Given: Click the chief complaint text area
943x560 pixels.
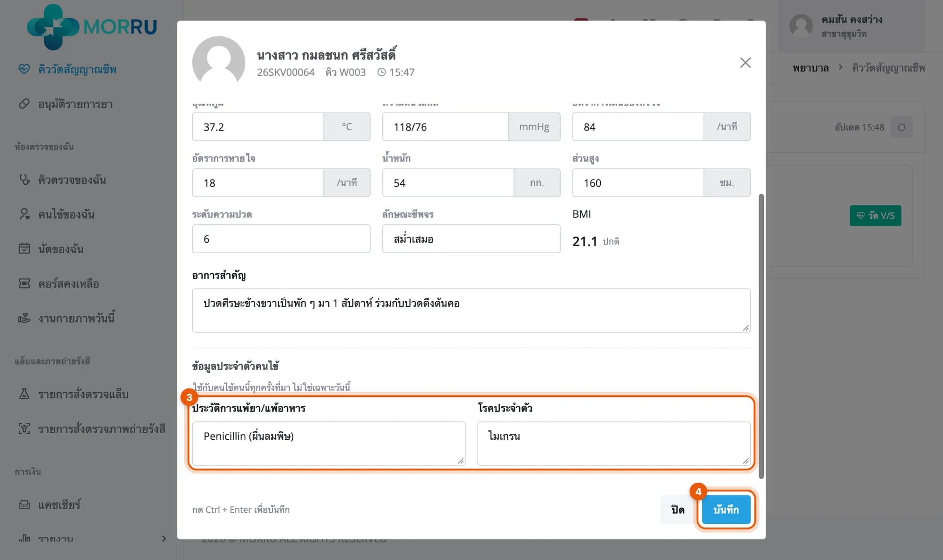Looking at the screenshot, I should click(471, 311).
